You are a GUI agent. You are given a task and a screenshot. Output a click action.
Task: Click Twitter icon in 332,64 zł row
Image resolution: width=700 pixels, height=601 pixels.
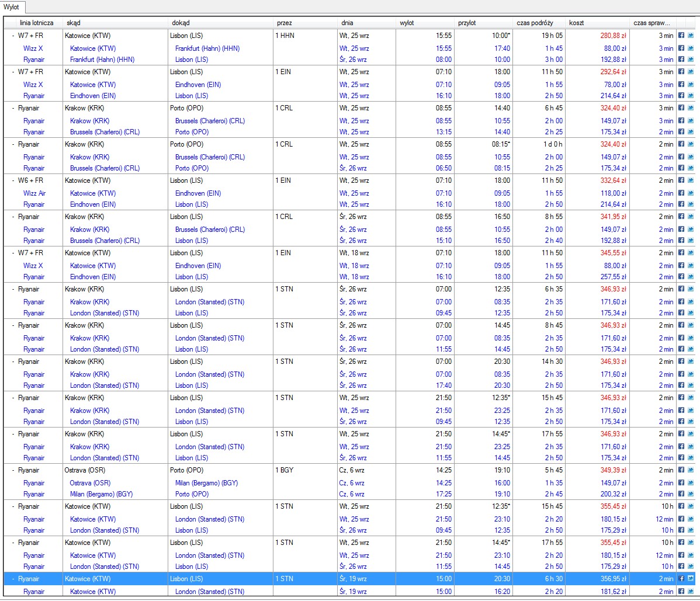pyautogui.click(x=691, y=180)
